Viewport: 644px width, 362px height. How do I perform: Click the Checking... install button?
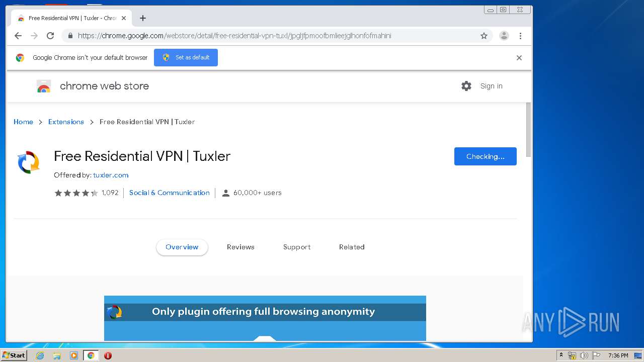(485, 156)
